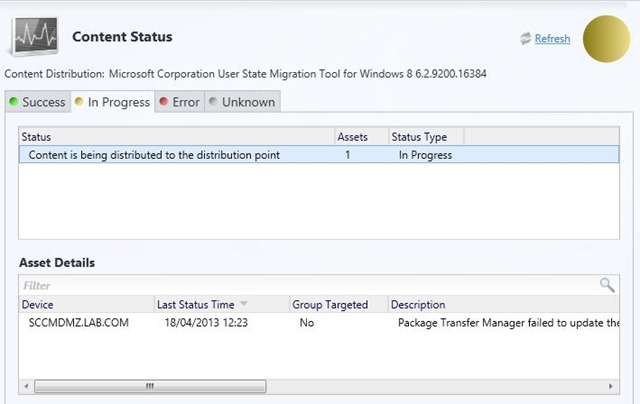The image size is (640, 404).
Task: Click the Refresh link
Action: click(552, 39)
